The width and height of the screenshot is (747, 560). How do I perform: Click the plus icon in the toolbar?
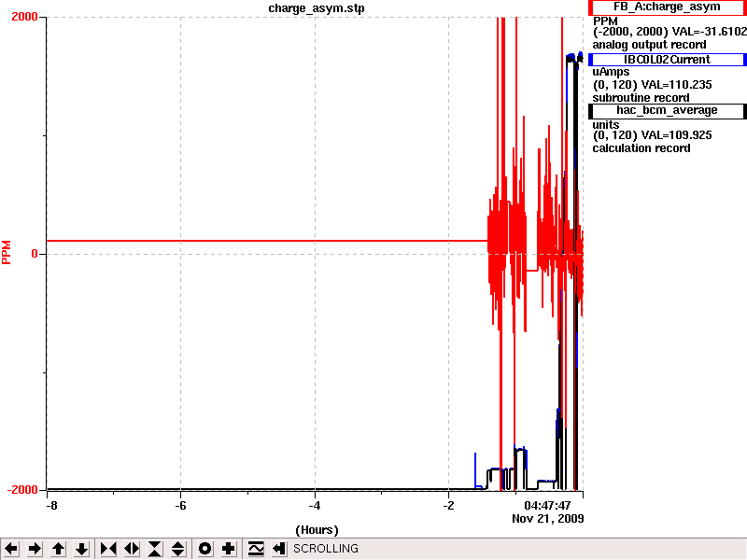click(228, 549)
